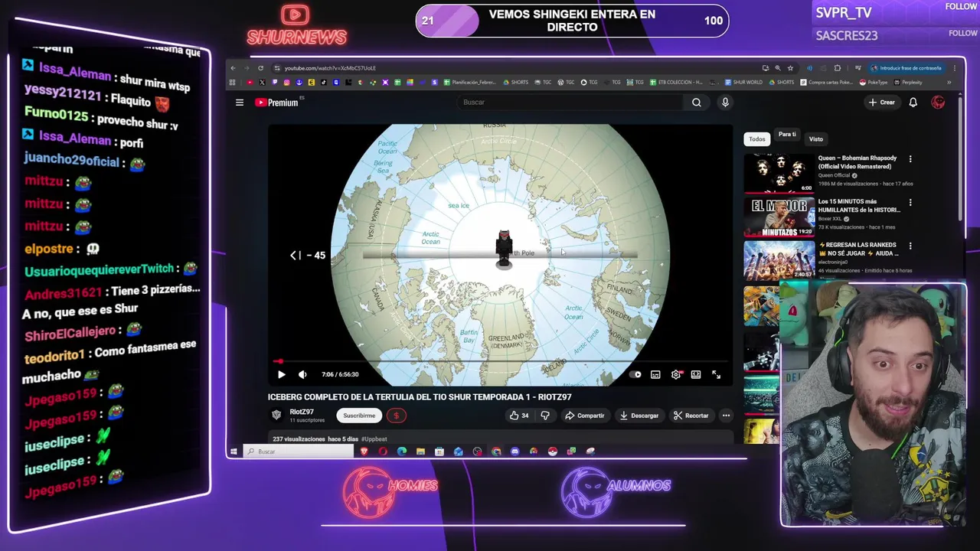
Task: Seek on the red video progress bar
Action: point(500,361)
